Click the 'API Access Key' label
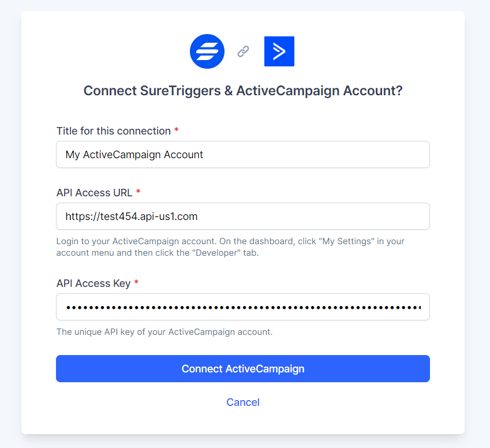This screenshot has height=448, width=490. [93, 283]
